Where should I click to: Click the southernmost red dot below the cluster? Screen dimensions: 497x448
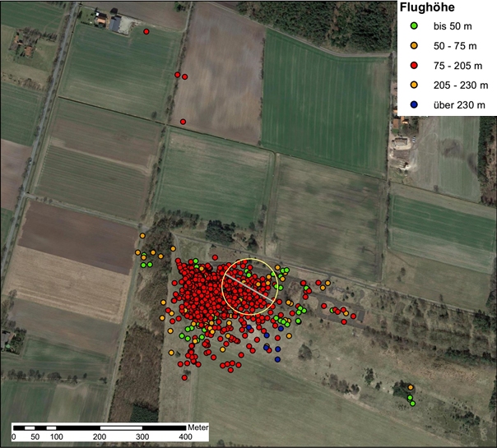pyautogui.click(x=184, y=377)
